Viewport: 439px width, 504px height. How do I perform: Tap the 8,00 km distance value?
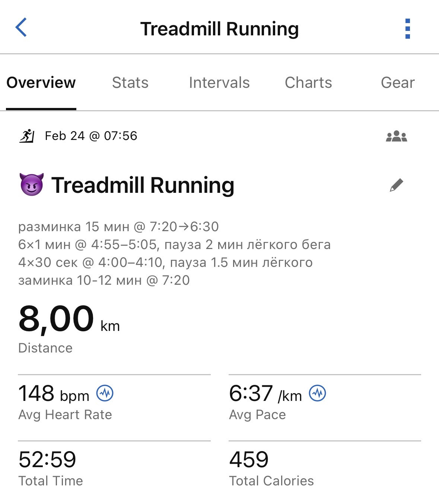[69, 319]
